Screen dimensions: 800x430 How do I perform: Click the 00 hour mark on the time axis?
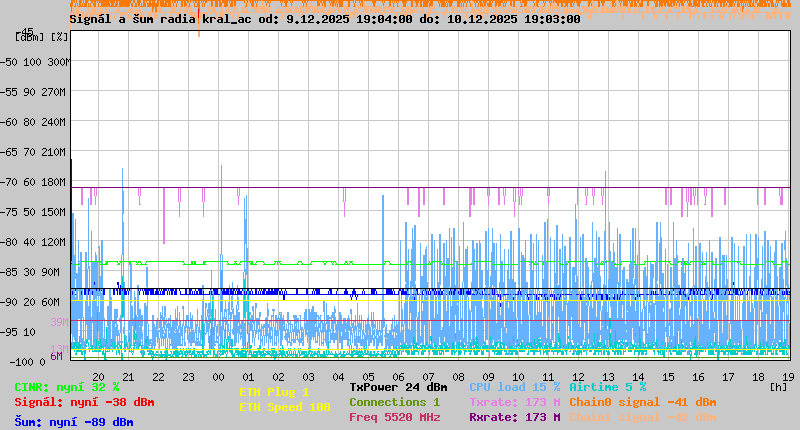(219, 377)
